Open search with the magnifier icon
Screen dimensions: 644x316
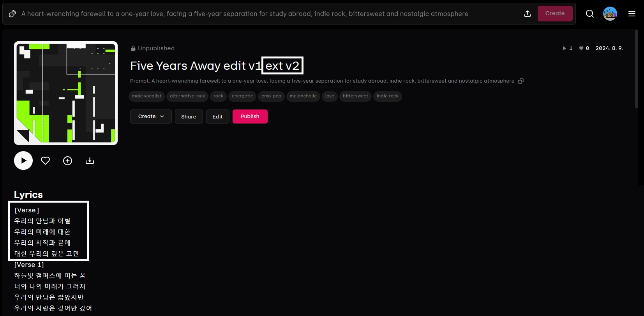pos(590,14)
